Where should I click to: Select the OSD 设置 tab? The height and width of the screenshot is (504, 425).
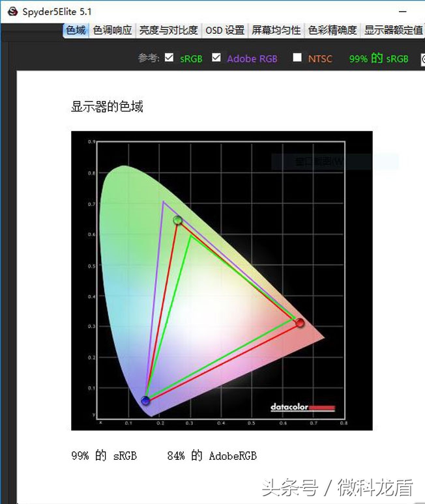coord(225,31)
